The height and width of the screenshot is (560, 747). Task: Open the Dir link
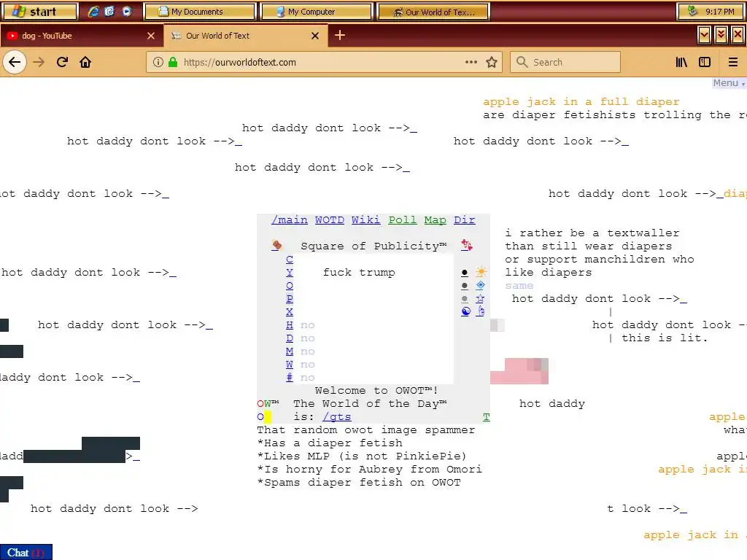465,219
